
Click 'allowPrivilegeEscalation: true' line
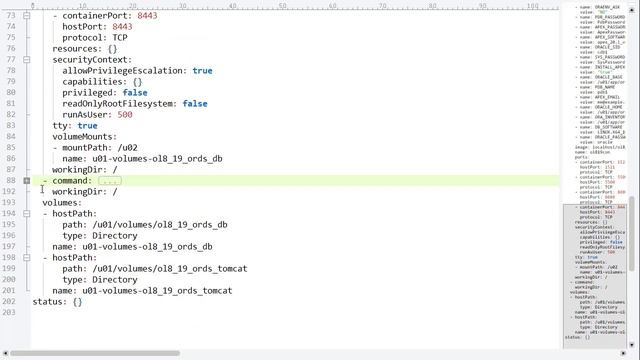137,71
